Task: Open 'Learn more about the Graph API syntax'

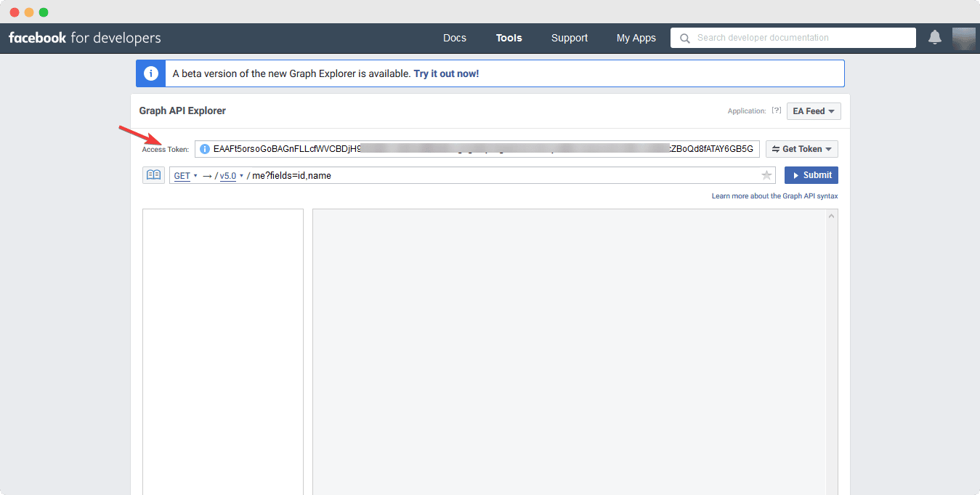Action: [x=774, y=196]
